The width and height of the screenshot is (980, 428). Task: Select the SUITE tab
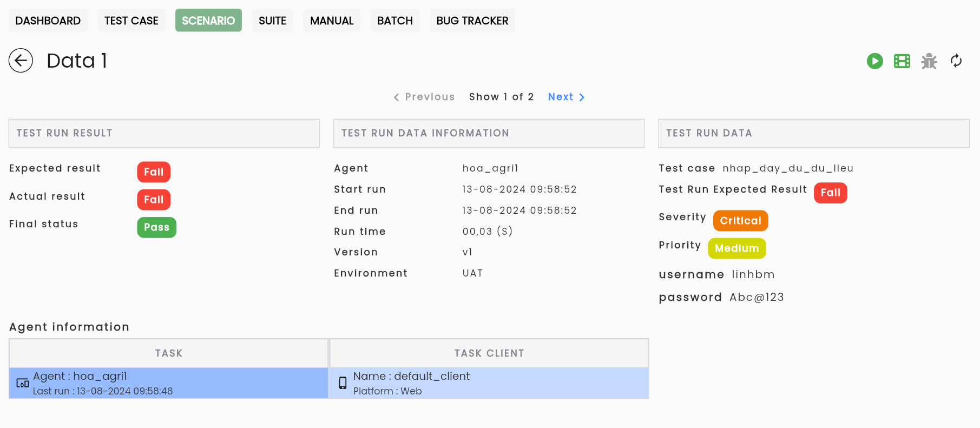coord(272,21)
